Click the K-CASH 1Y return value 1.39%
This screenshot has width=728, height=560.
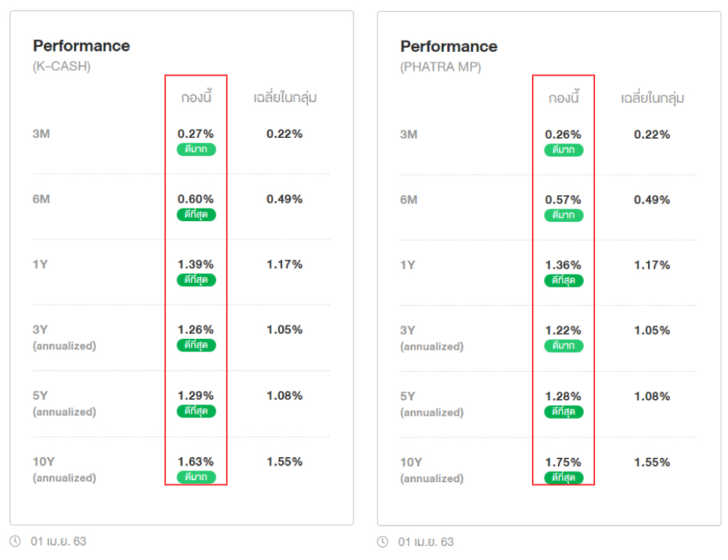196,264
